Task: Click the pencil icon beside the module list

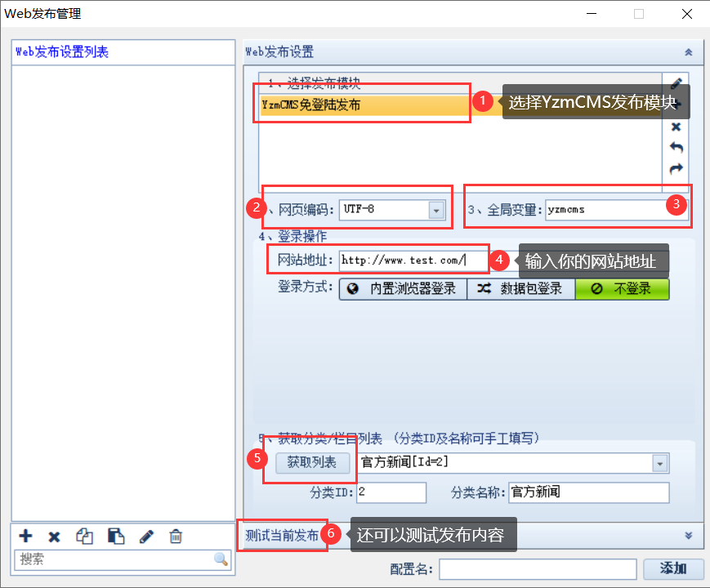Action: (677, 83)
